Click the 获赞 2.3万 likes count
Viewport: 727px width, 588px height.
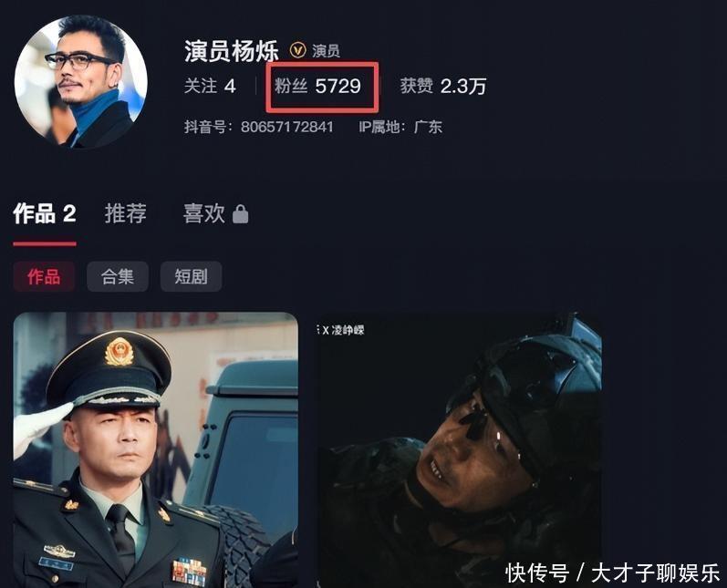(443, 87)
